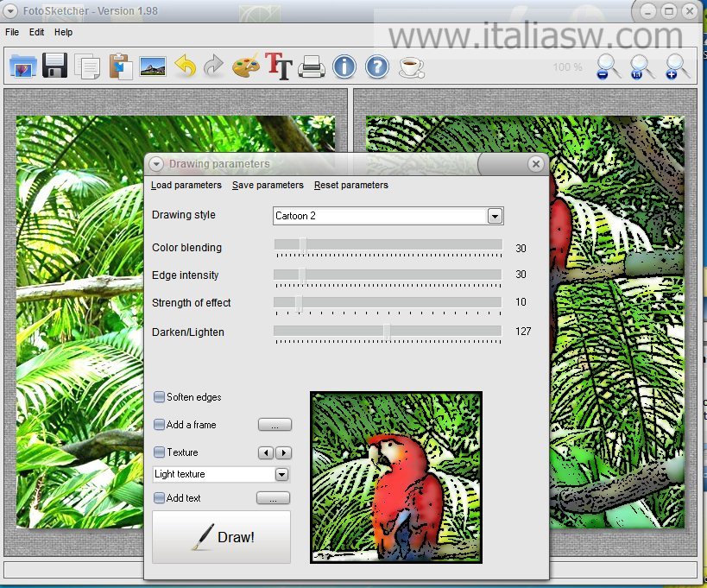Minimize the FotoSketcher window
The width and height of the screenshot is (707, 588).
tap(648, 12)
